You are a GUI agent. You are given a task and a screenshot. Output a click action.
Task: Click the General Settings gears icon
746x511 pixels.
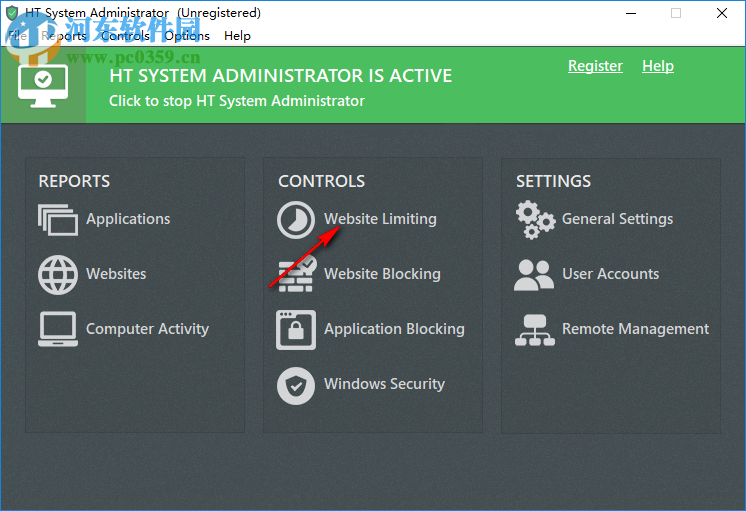pyautogui.click(x=535, y=220)
